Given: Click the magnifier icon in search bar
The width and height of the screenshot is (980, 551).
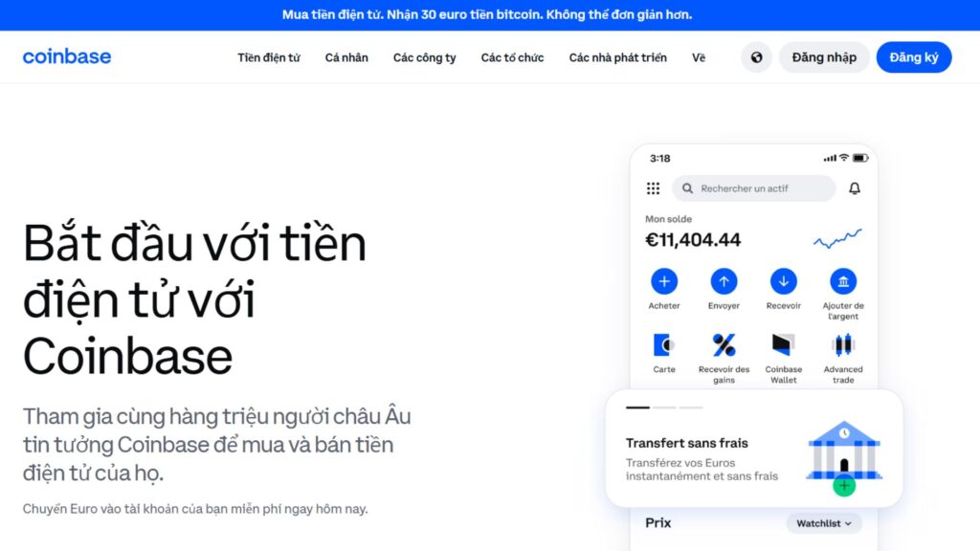Looking at the screenshot, I should pyautogui.click(x=687, y=188).
